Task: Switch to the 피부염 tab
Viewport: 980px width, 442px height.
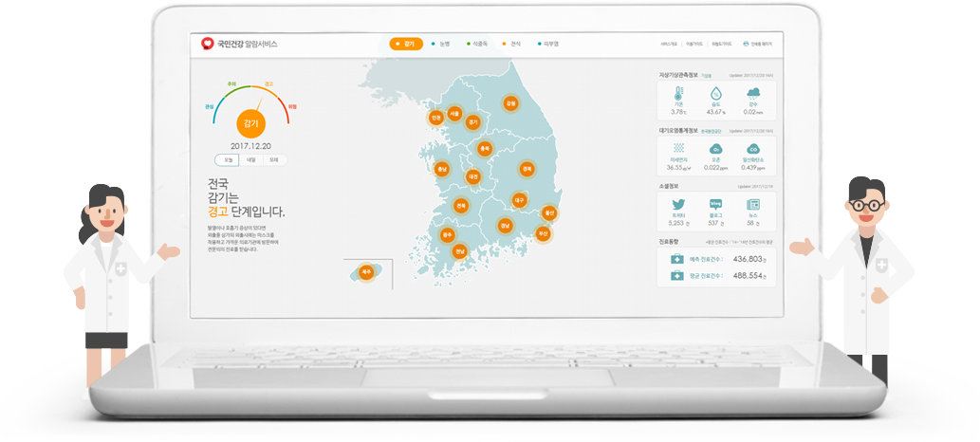Action: click(x=547, y=44)
